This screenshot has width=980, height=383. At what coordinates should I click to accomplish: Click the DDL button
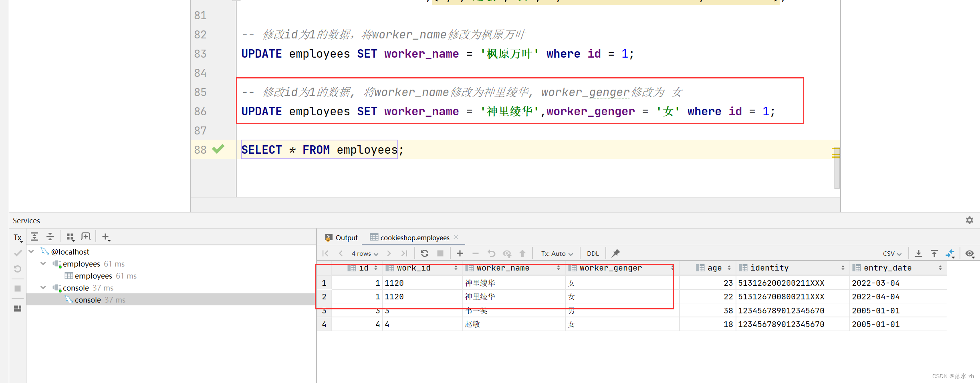click(593, 254)
